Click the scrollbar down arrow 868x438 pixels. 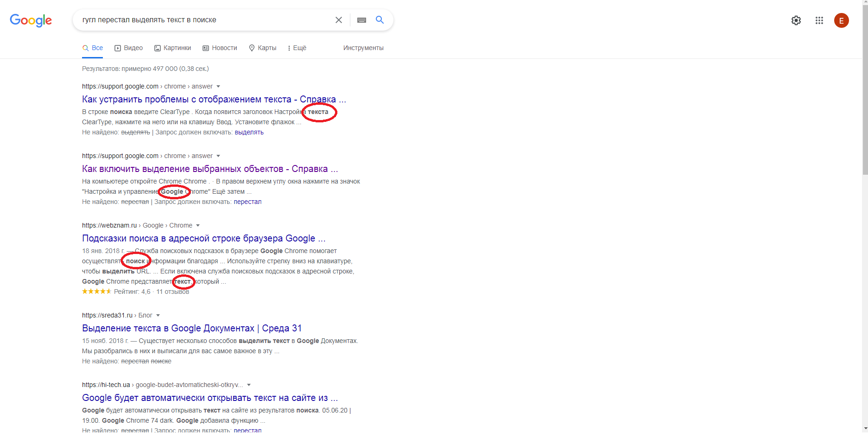(x=864, y=429)
